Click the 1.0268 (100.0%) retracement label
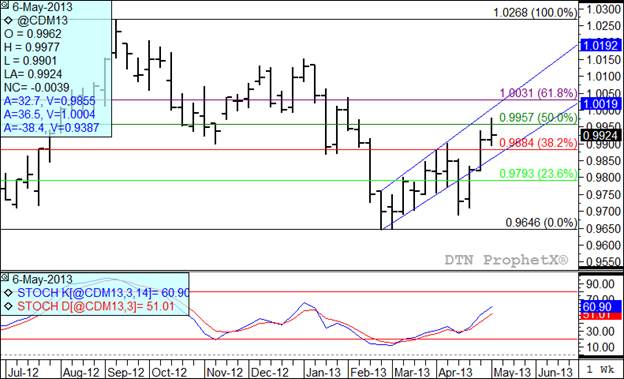The image size is (624, 379). coord(535,12)
